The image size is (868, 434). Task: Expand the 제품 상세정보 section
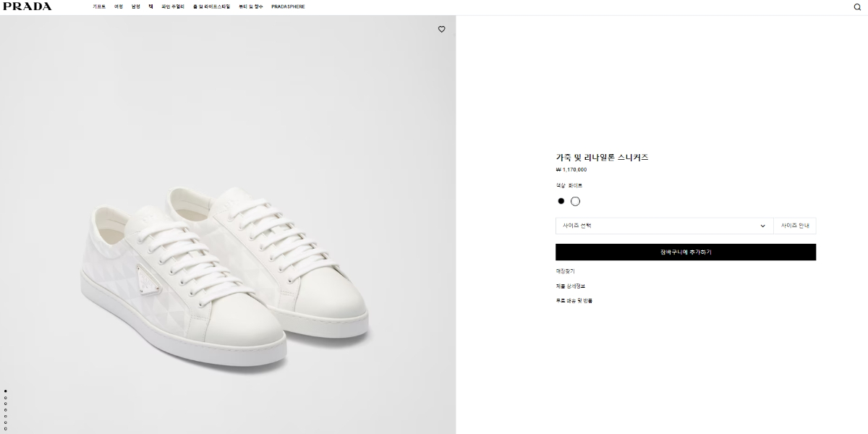coord(571,286)
